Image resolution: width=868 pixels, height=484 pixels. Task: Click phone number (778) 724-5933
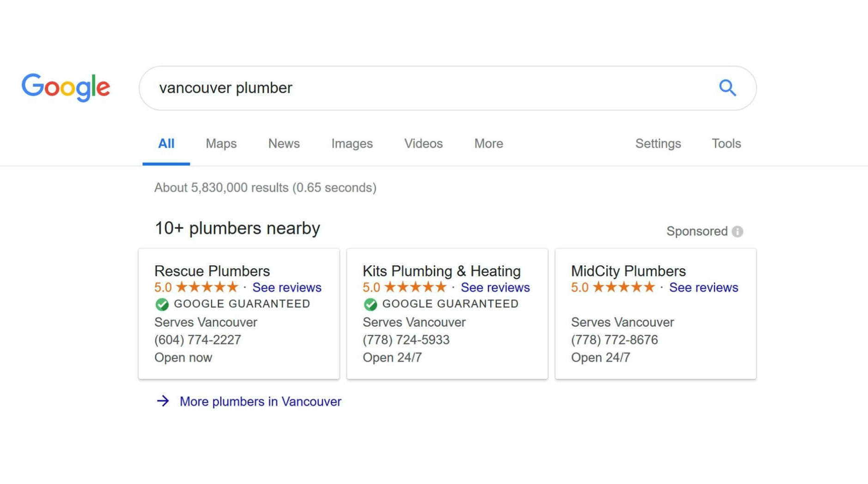(x=406, y=340)
